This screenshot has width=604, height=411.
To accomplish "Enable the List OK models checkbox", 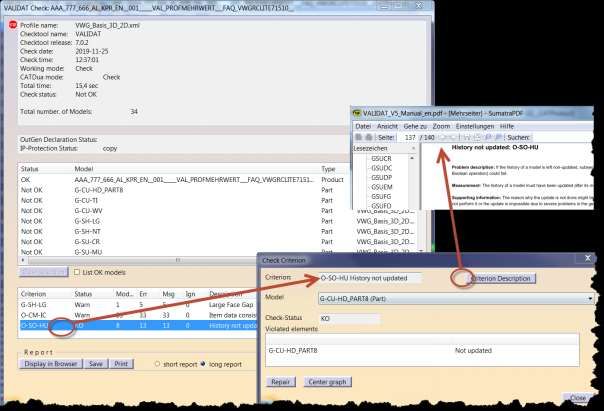I will pyautogui.click(x=77, y=272).
